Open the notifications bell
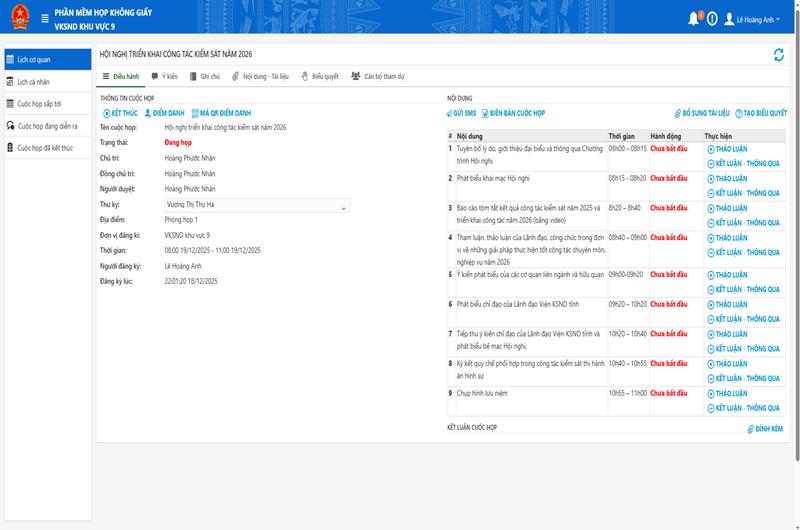 pos(694,19)
